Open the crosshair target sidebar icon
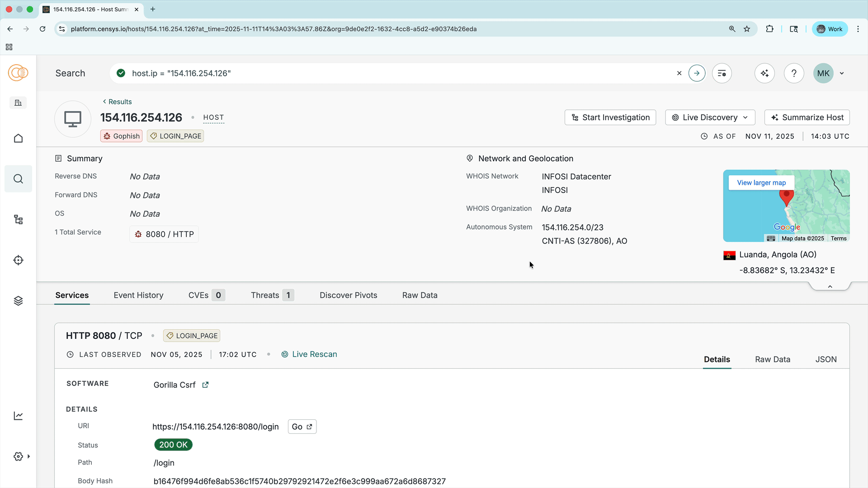The image size is (868, 488). [x=18, y=260]
